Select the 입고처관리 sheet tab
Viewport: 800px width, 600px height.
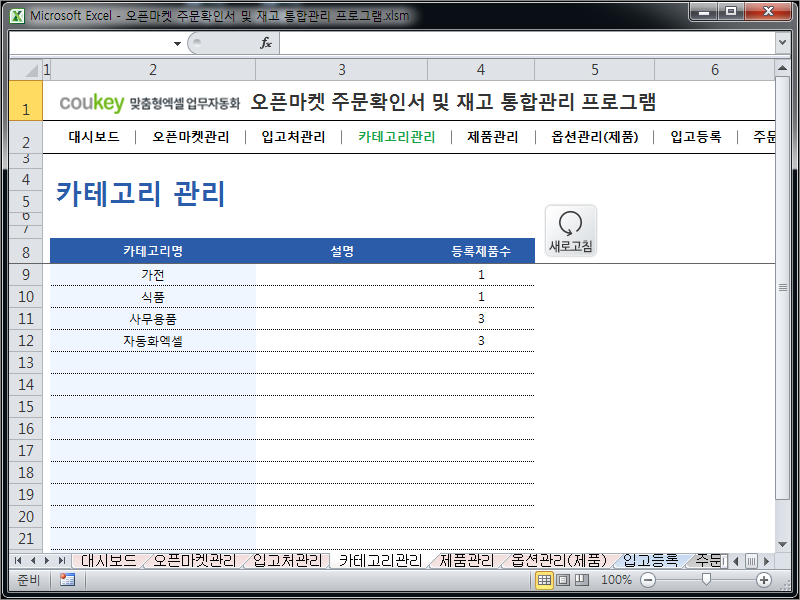coord(287,560)
